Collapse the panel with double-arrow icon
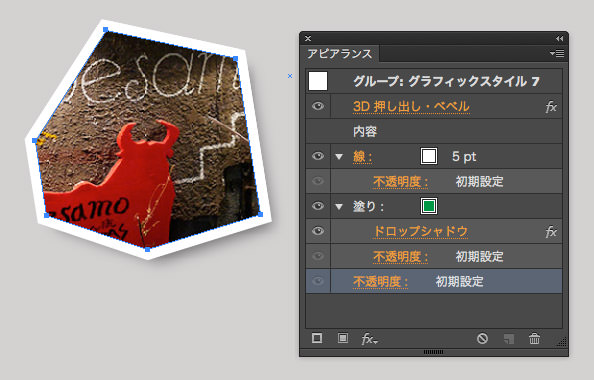The image size is (594, 380). (x=560, y=39)
